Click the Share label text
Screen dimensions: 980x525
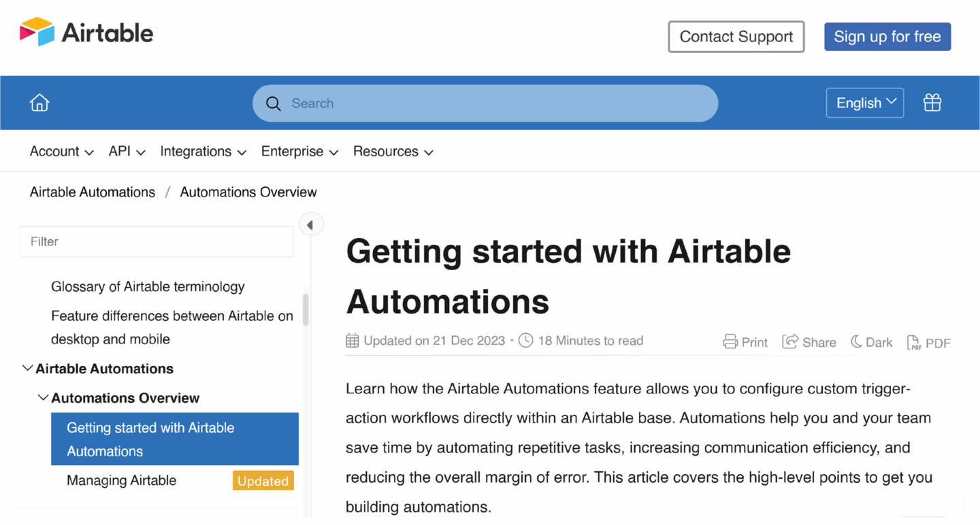coord(819,343)
